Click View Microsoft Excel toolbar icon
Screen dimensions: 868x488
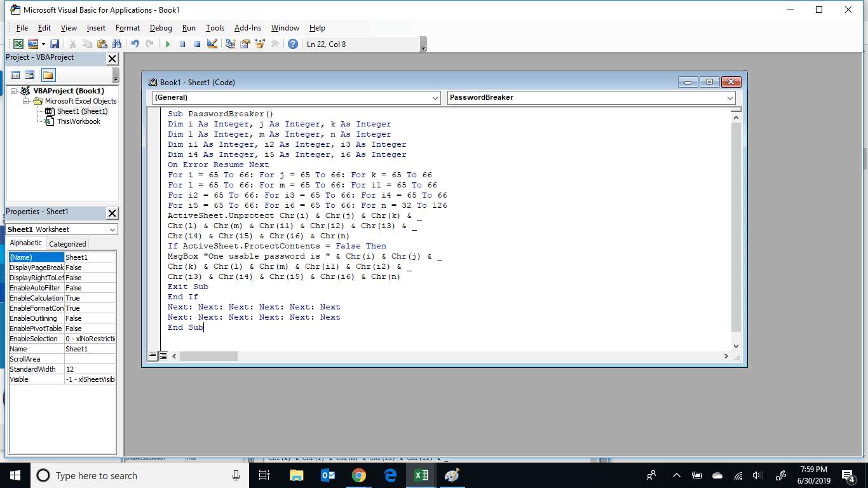[18, 44]
